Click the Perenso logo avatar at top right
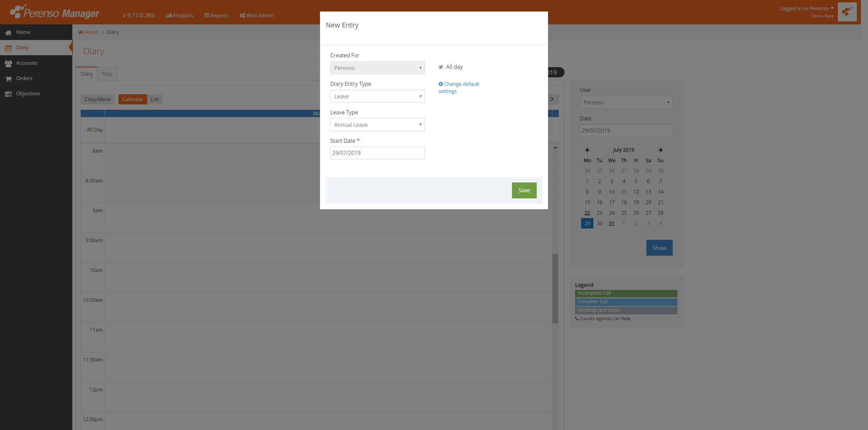Image resolution: width=868 pixels, height=430 pixels. (847, 12)
